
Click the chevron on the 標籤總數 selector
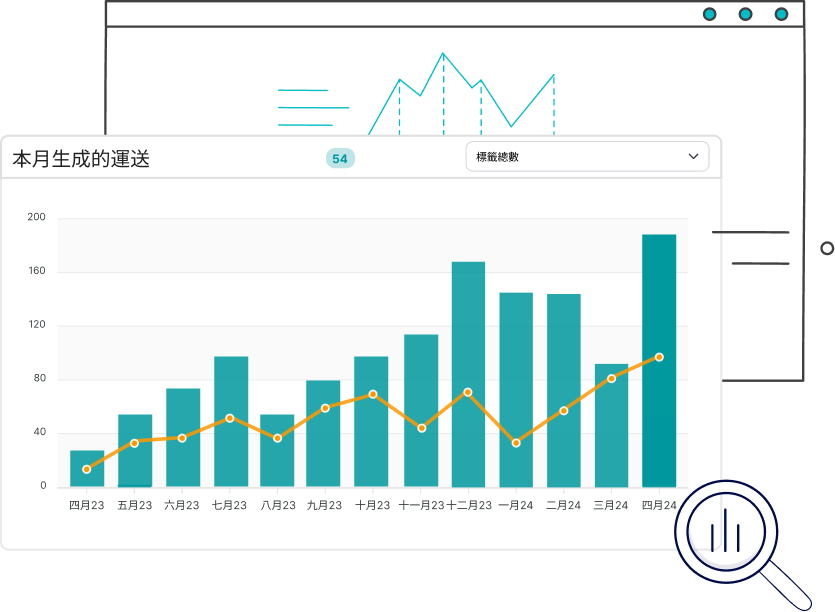pos(692,156)
